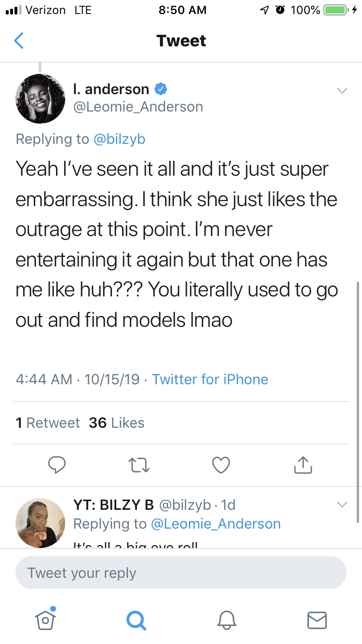Tap the Tweet your reply field

tap(181, 573)
